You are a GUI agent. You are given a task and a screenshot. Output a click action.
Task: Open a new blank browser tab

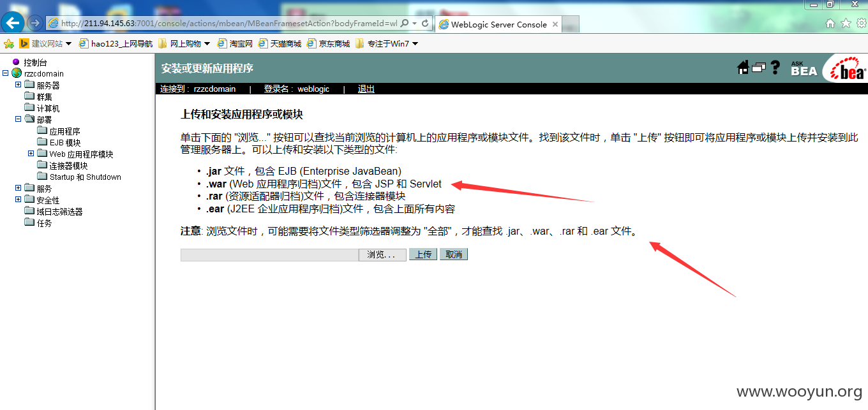(571, 24)
